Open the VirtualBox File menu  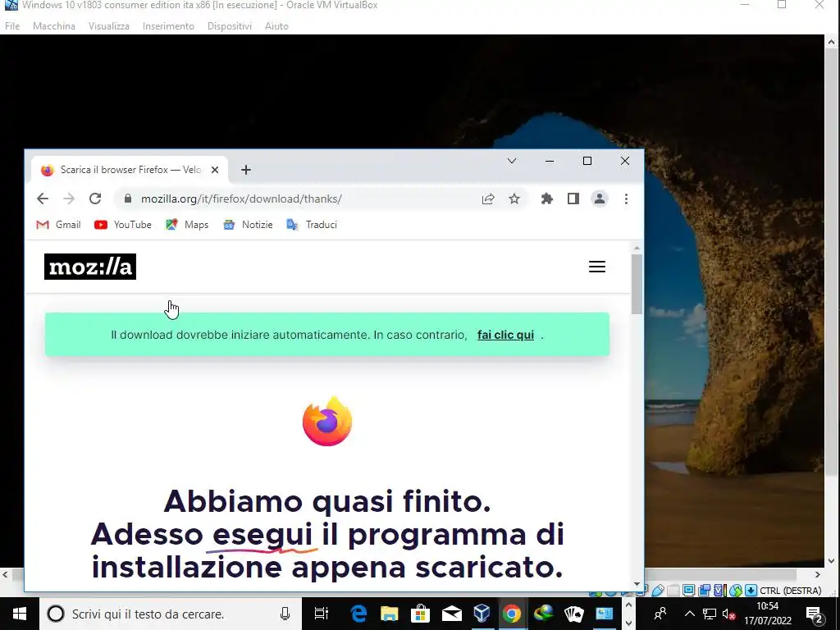(11, 25)
